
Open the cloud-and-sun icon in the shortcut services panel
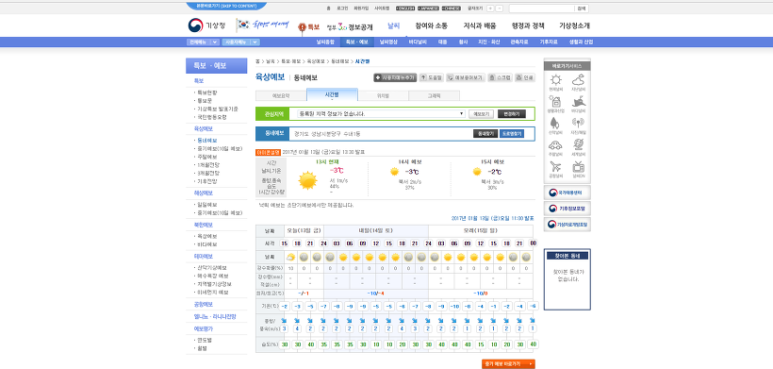pos(578,80)
